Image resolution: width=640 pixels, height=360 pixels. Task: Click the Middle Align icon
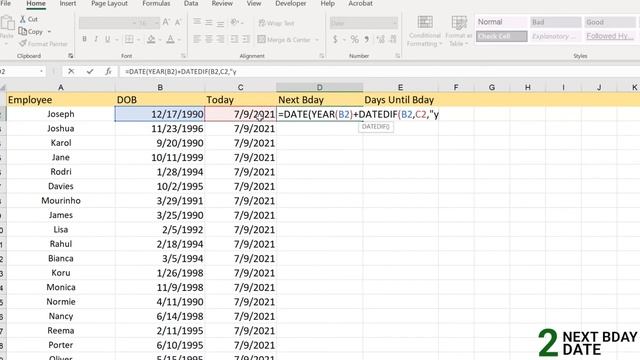209,22
